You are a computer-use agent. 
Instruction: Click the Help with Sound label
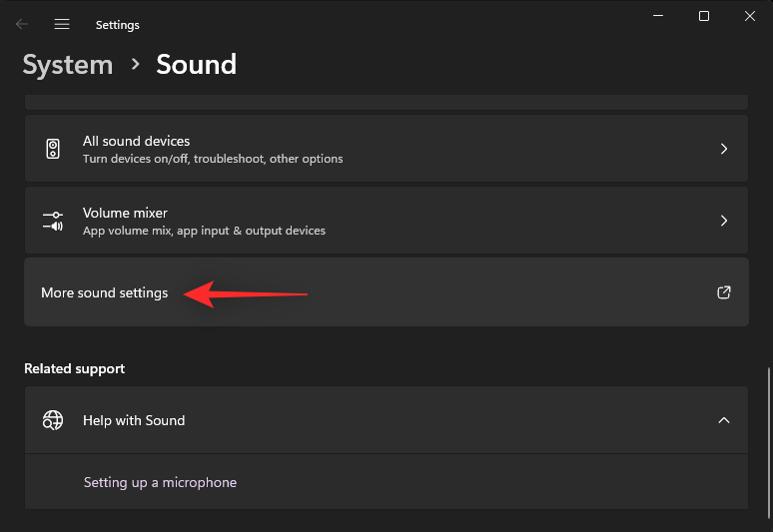[134, 420]
